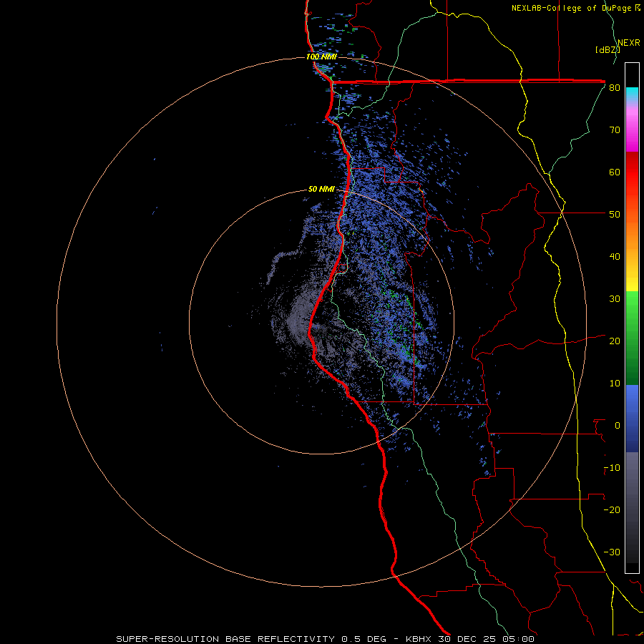Click the [dBZ] units label
Image resolution: width=644 pixels, height=644 pixels.
[x=608, y=49]
